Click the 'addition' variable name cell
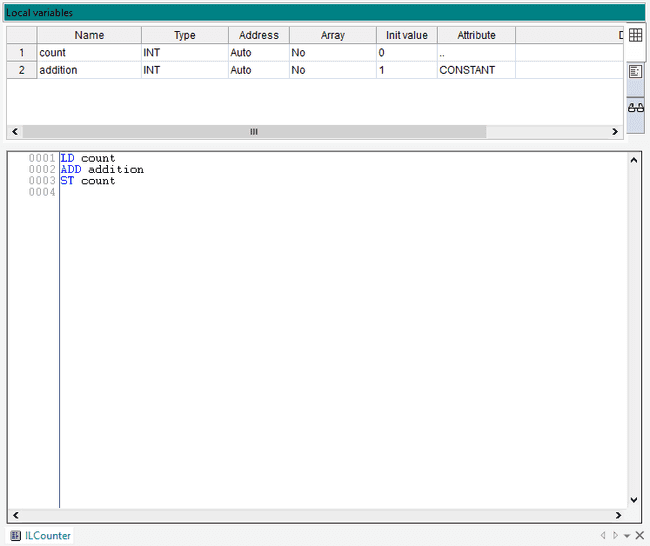650x546 pixels. click(88, 70)
